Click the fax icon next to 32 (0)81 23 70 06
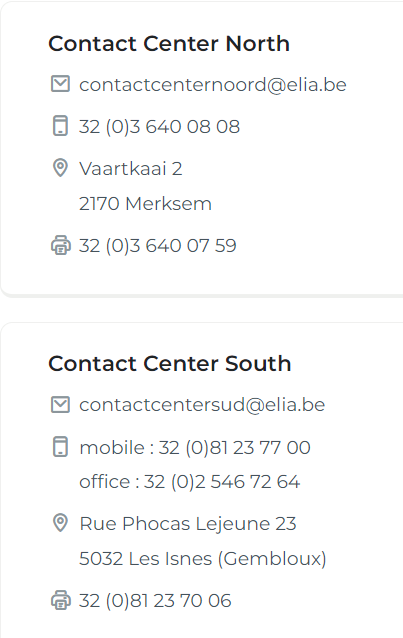This screenshot has width=403, height=638. click(x=61, y=600)
